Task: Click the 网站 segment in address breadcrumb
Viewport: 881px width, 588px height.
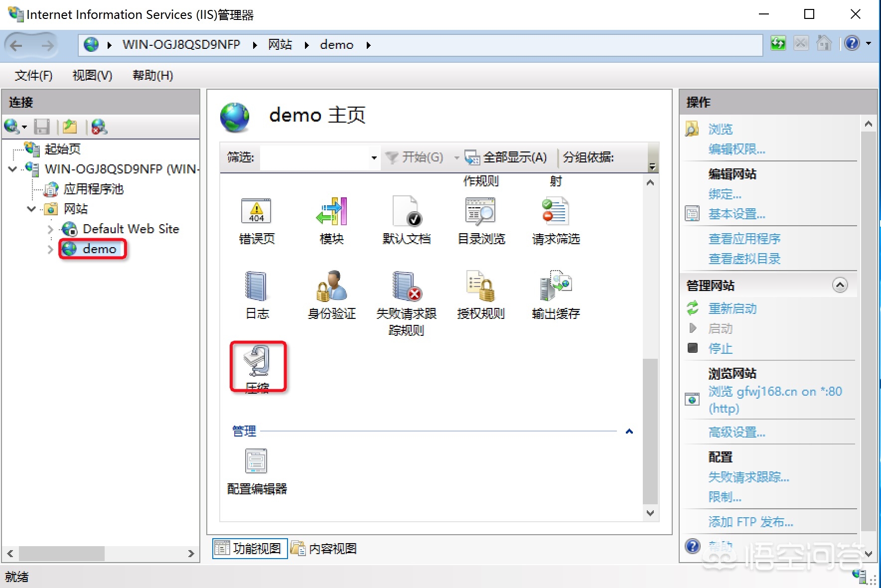Action: click(280, 45)
